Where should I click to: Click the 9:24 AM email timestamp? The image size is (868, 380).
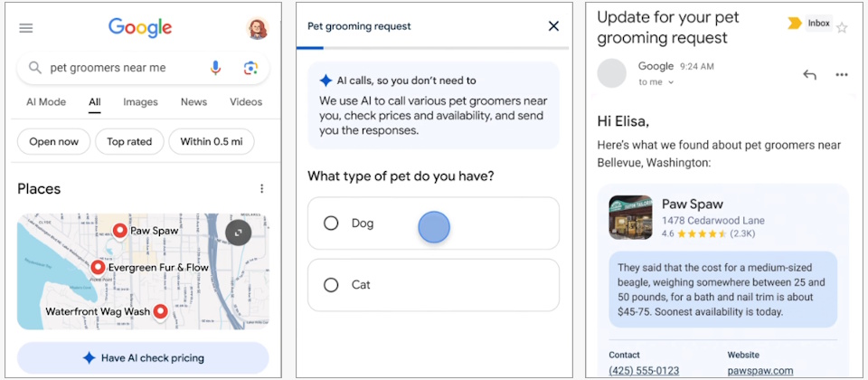pyautogui.click(x=697, y=66)
